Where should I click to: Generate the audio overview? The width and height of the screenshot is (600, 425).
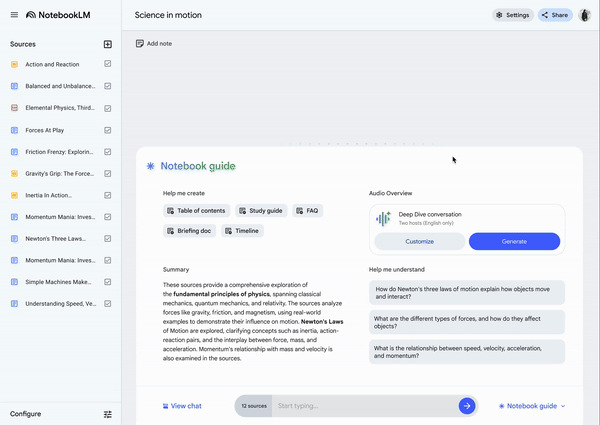pos(514,241)
